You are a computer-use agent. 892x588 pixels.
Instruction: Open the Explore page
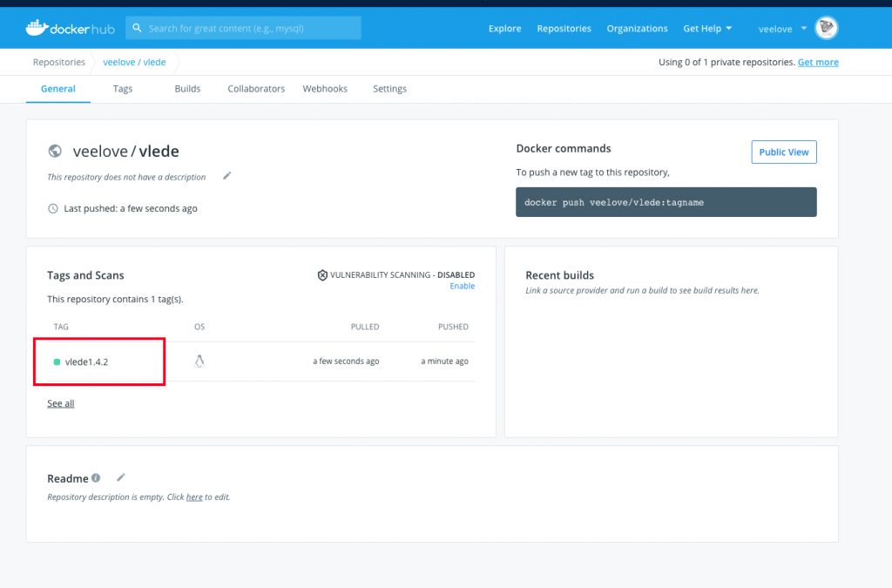pos(504,29)
